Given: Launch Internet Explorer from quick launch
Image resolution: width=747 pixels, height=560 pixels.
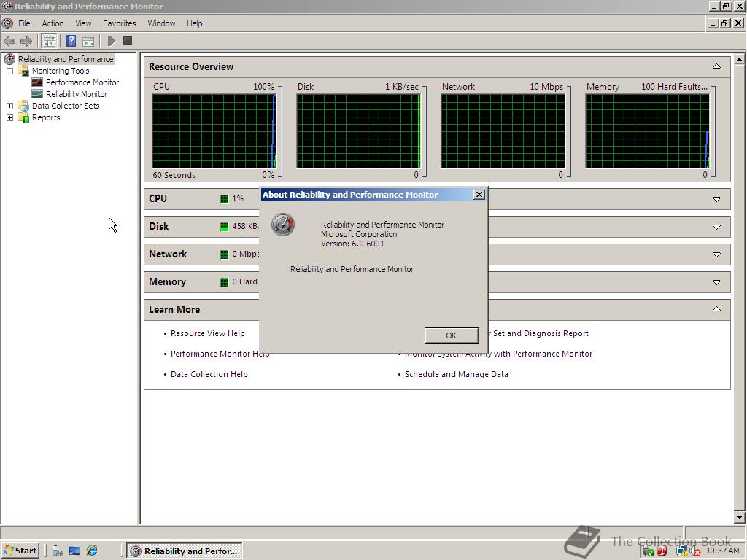Looking at the screenshot, I should [91, 551].
